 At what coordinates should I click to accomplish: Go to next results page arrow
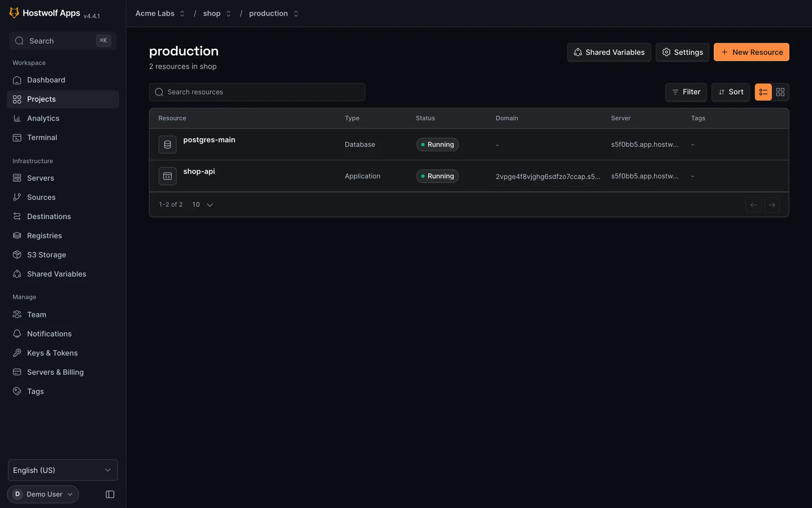click(x=772, y=205)
